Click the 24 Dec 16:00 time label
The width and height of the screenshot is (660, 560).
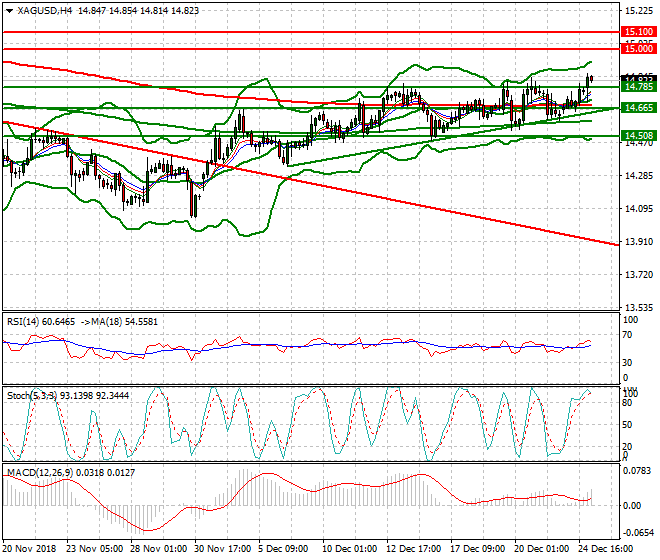tap(606, 549)
